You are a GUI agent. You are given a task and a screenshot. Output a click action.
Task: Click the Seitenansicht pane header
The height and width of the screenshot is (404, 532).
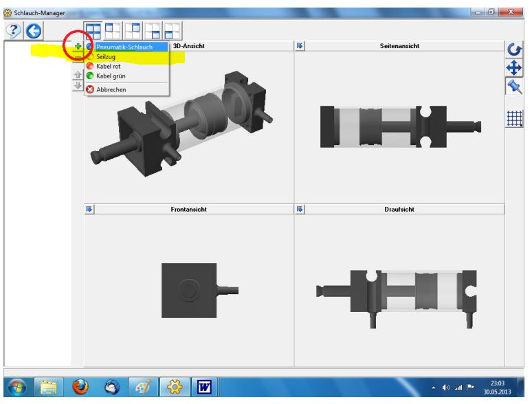[399, 46]
